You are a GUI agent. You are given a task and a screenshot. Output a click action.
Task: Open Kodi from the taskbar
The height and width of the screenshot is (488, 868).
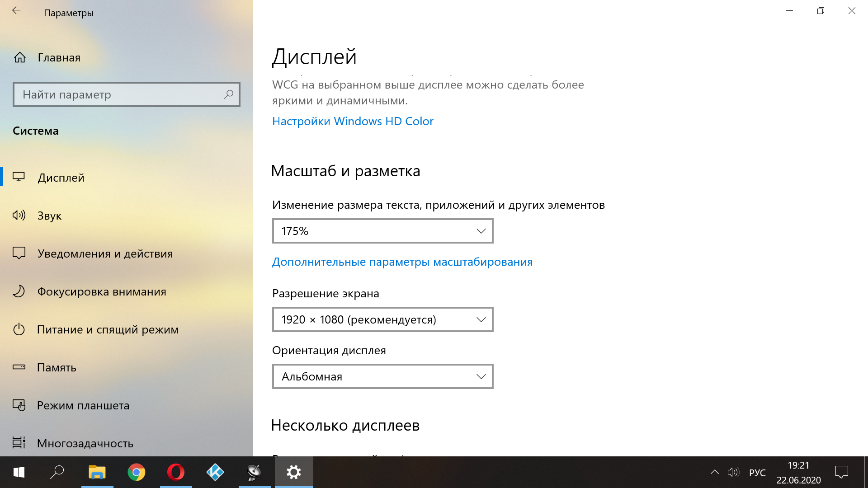click(x=215, y=472)
